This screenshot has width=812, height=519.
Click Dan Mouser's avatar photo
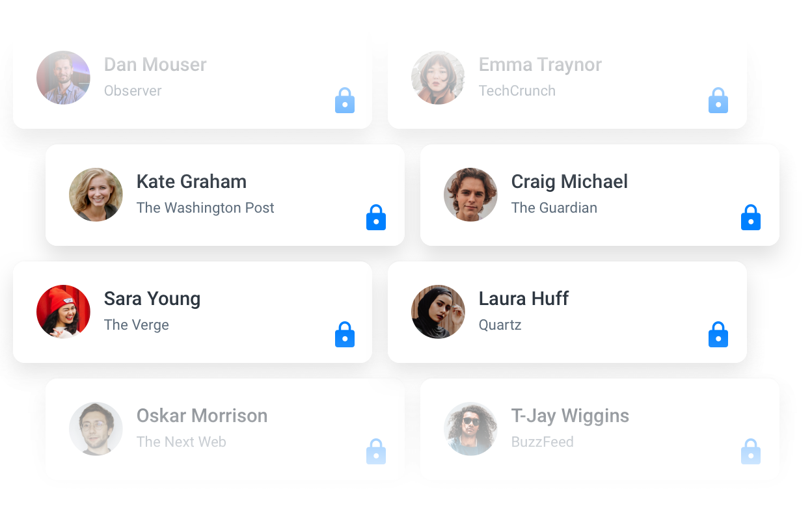(63, 77)
